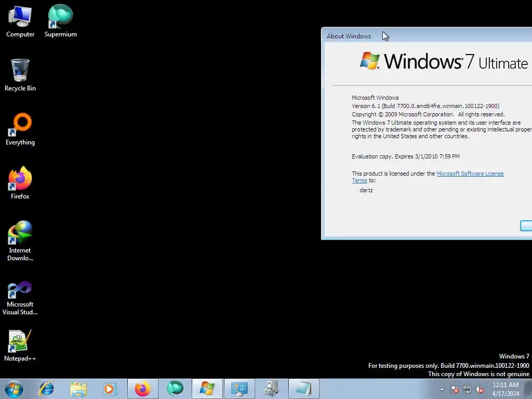Click the Windows 7 Ultimate logo banner
This screenshot has height=399, width=532.
(x=444, y=61)
